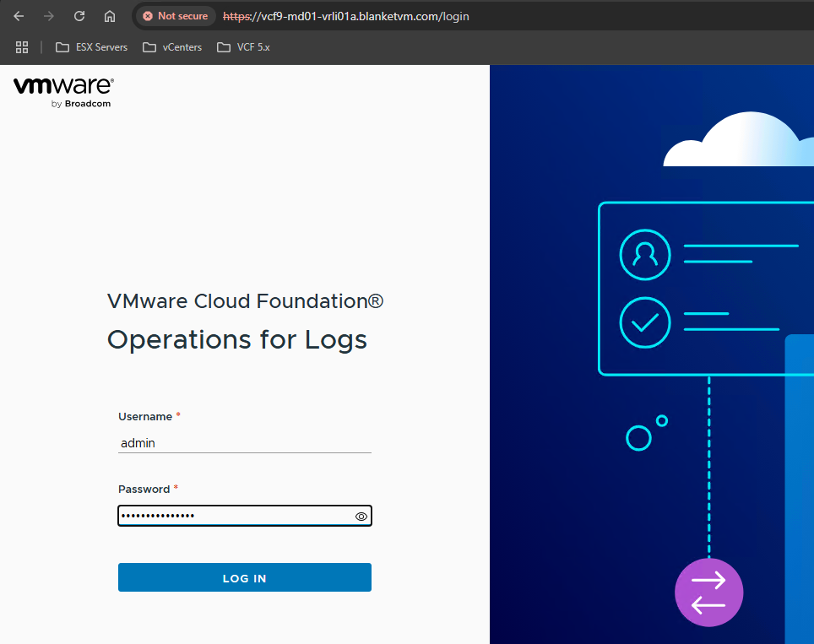The width and height of the screenshot is (814, 644).
Task: Click the browser forward arrow
Action: click(x=49, y=16)
